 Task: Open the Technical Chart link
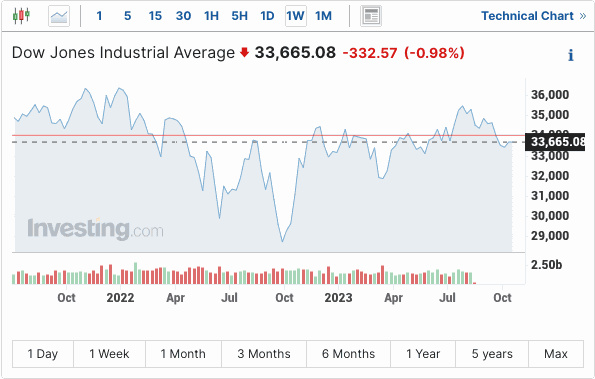534,16
